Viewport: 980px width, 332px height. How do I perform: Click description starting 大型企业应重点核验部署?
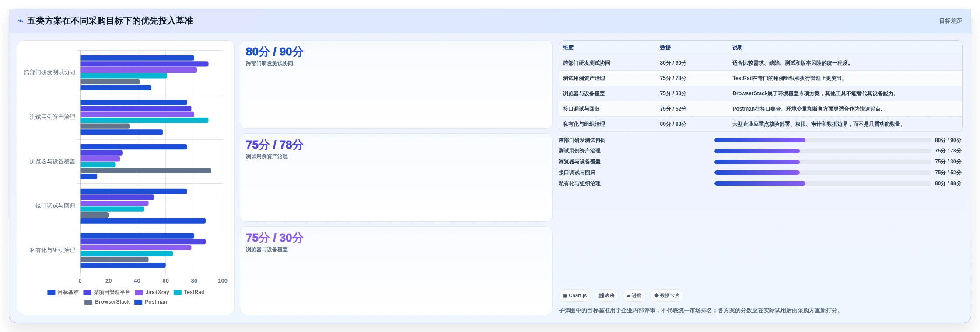click(x=819, y=125)
